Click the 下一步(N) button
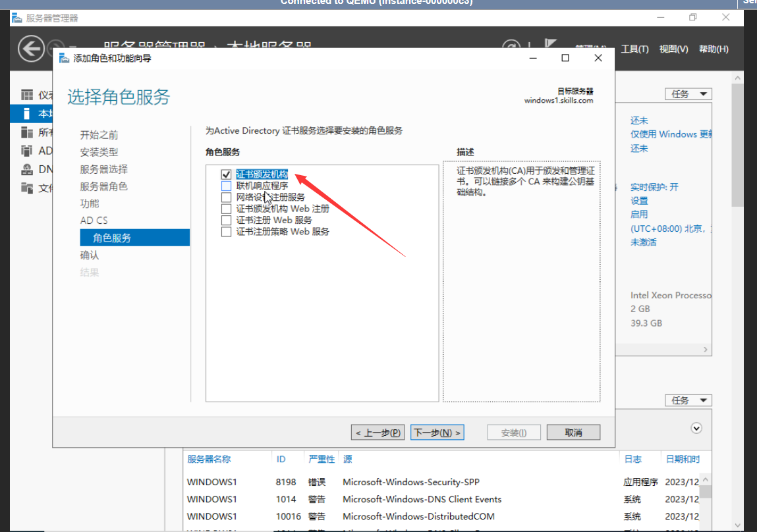This screenshot has width=757, height=532. click(x=437, y=433)
